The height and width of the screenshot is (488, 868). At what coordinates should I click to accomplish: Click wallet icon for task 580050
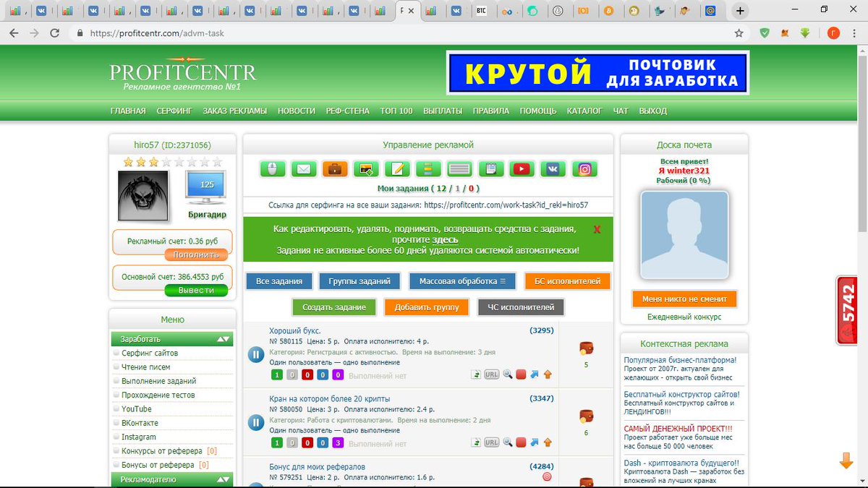[586, 417]
